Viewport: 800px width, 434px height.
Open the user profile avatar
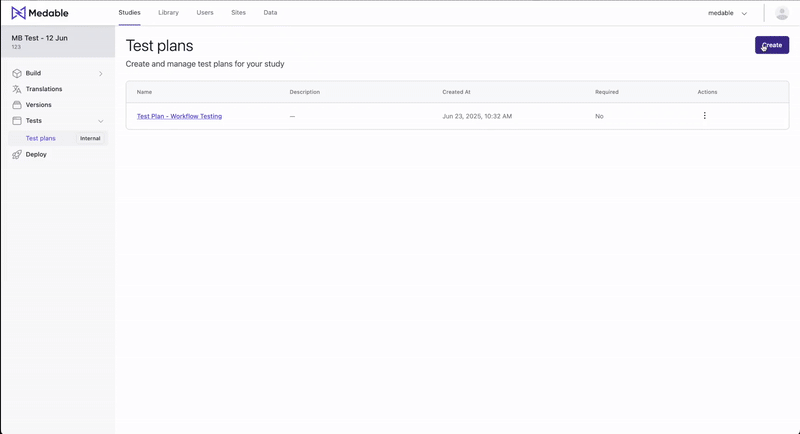[782, 13]
